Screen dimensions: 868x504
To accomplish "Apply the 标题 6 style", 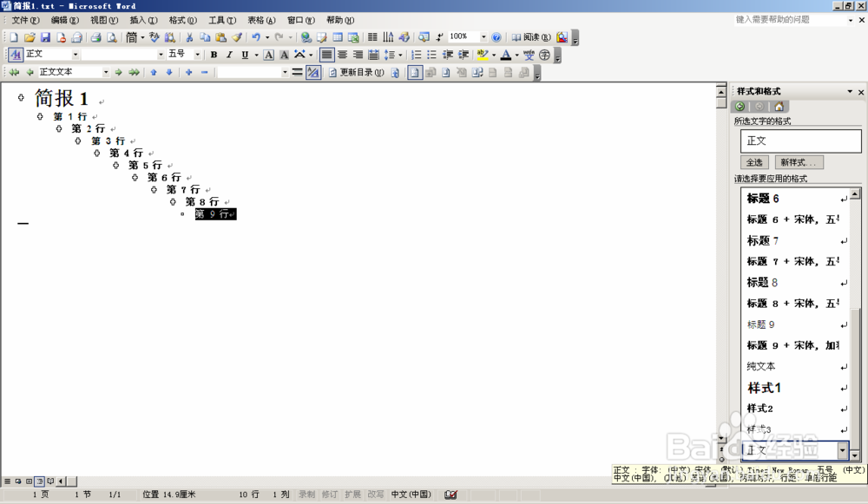I will 795,198.
